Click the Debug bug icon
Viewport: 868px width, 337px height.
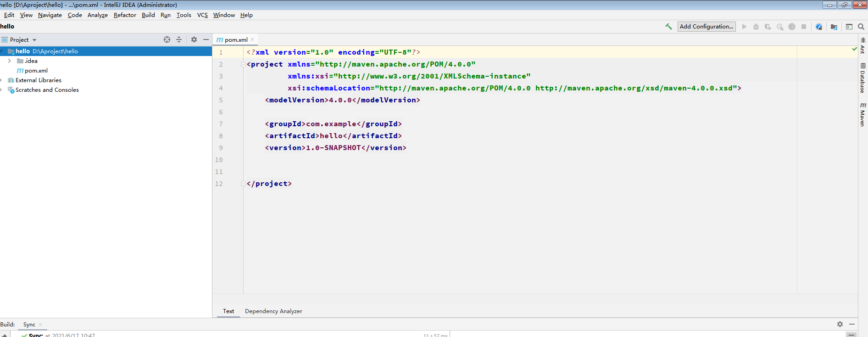pos(756,27)
